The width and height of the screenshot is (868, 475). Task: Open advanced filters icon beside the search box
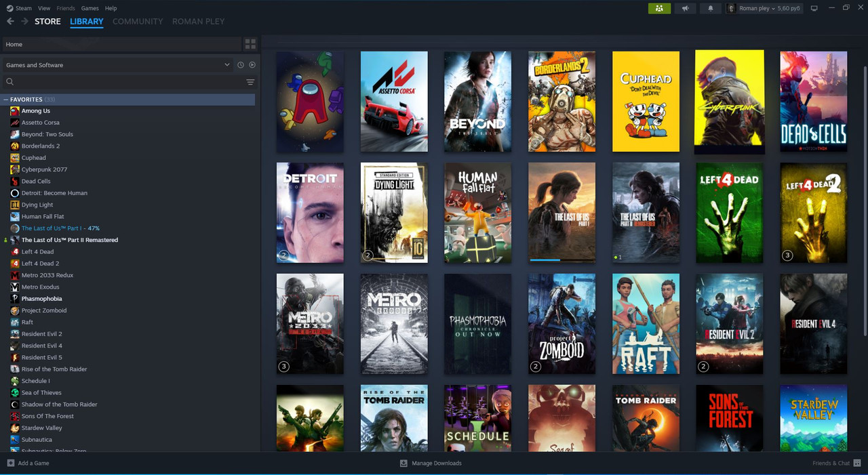click(x=250, y=82)
